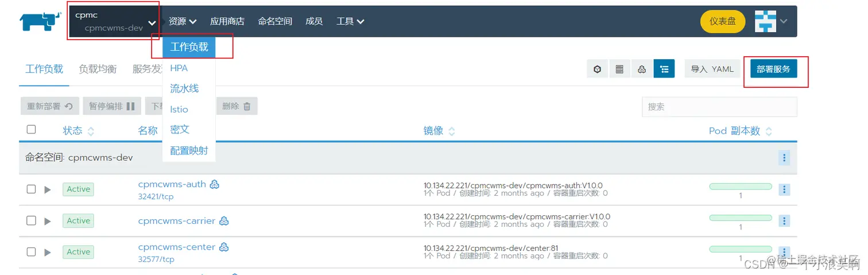The image size is (868, 275).
Task: Check the cpmcwms-auth row checkbox
Action: point(32,189)
